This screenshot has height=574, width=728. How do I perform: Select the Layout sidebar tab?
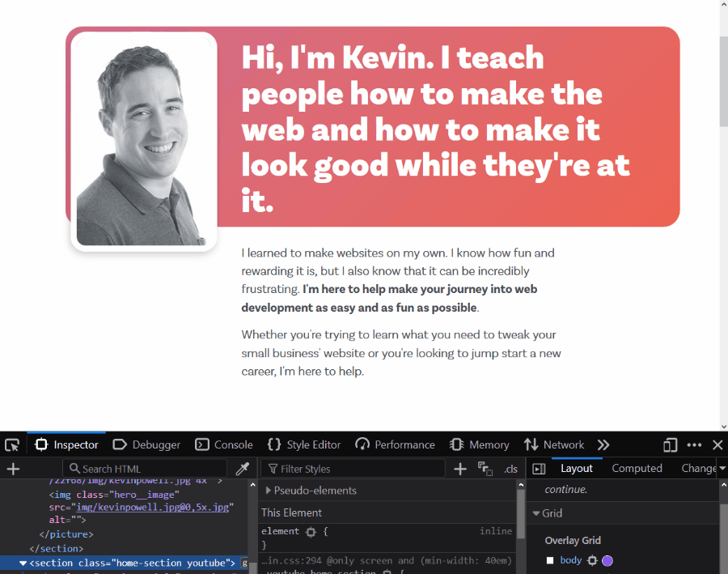coord(577,469)
